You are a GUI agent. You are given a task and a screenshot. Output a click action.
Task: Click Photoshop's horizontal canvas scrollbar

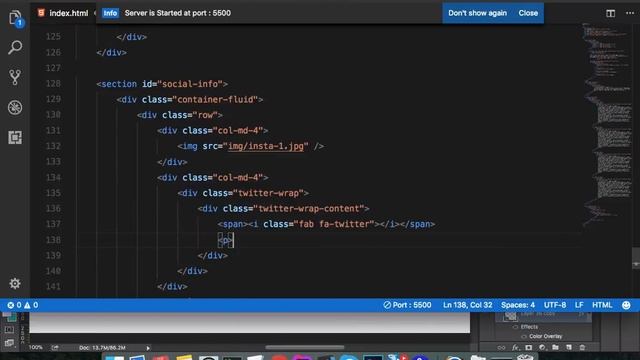point(304,348)
